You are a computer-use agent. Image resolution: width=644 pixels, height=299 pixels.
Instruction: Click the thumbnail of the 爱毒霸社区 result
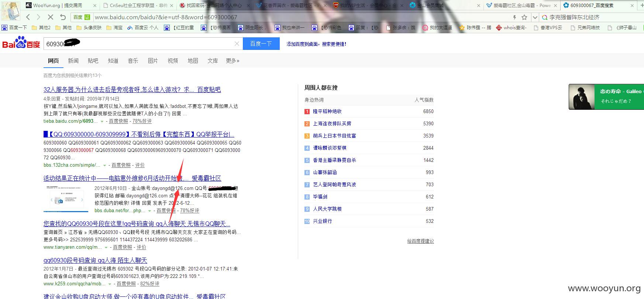click(66, 199)
